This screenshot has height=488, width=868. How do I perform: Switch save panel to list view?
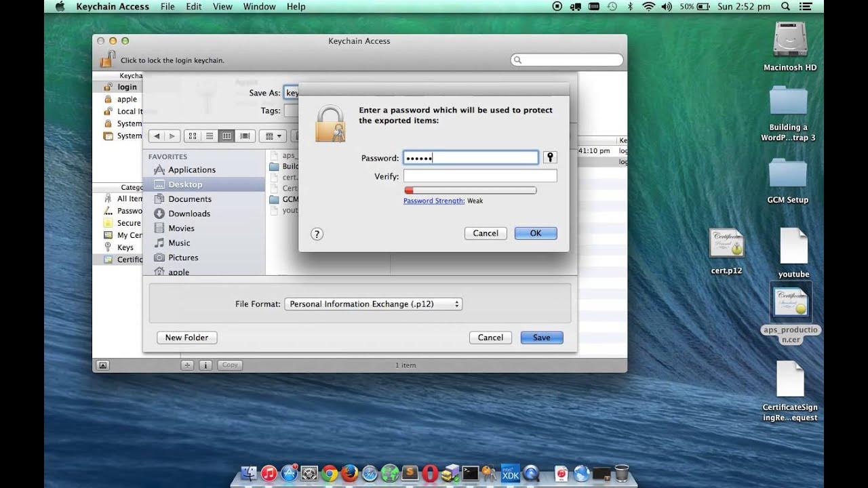tap(210, 136)
